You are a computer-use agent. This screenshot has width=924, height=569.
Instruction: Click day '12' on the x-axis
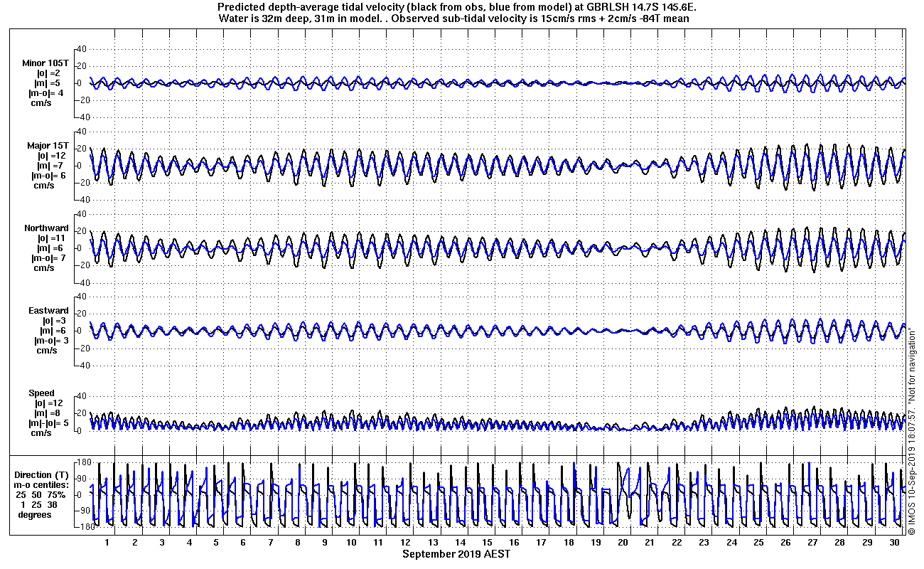(x=406, y=542)
